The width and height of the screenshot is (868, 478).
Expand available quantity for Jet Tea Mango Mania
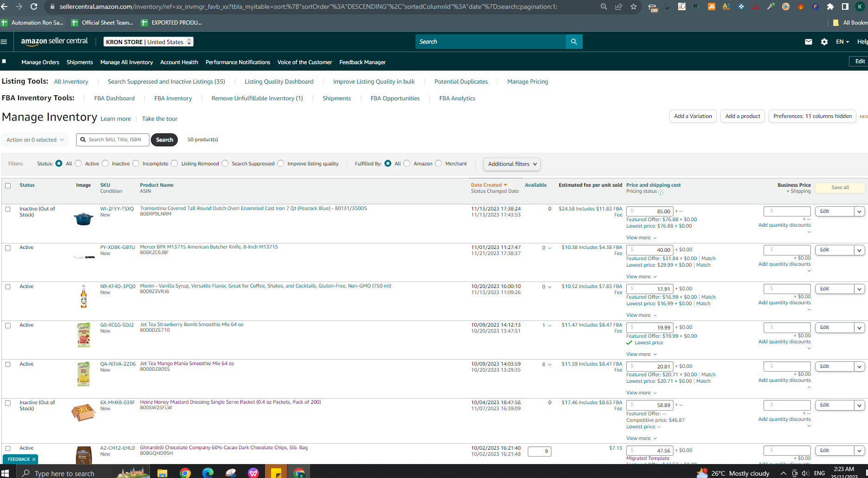click(x=550, y=365)
